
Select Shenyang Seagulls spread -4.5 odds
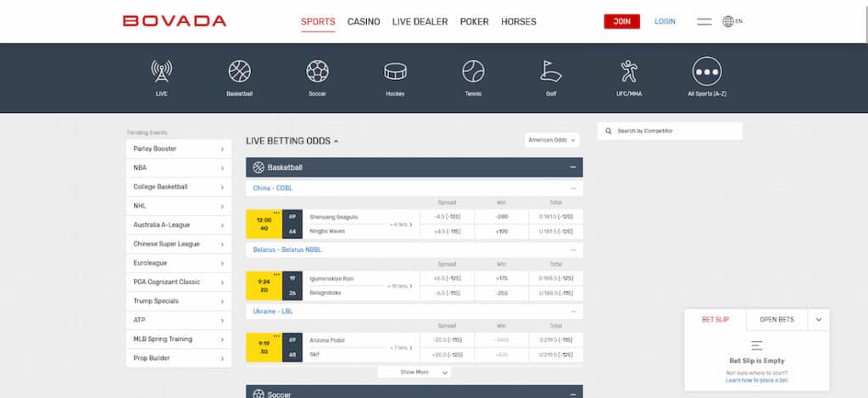pyautogui.click(x=448, y=216)
